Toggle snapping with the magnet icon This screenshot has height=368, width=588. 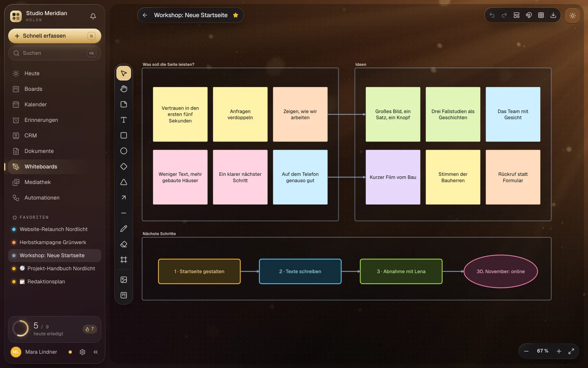click(x=529, y=16)
